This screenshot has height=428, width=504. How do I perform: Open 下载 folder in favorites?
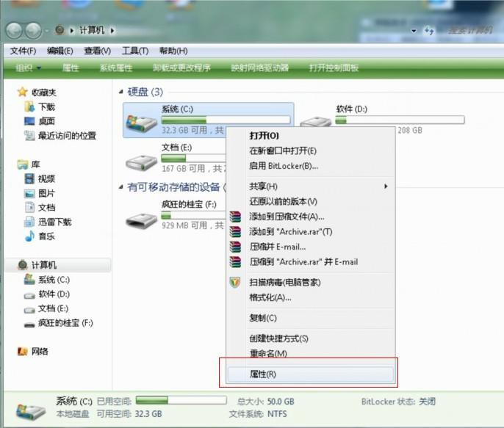[40, 106]
